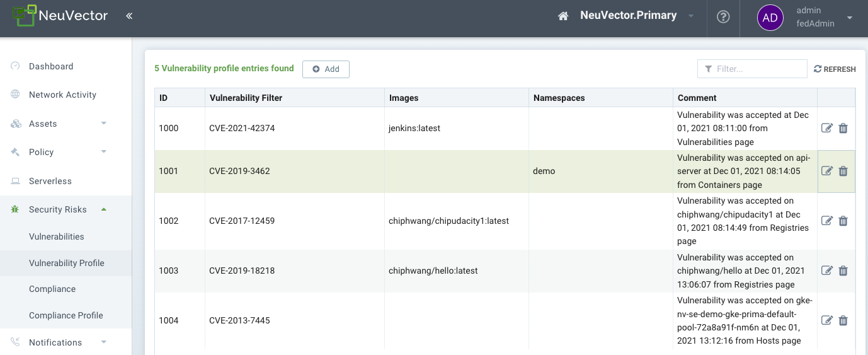Screen dimensions: 868x355
Task: Collapse sidebar with double chevron icon
Action: [129, 16]
